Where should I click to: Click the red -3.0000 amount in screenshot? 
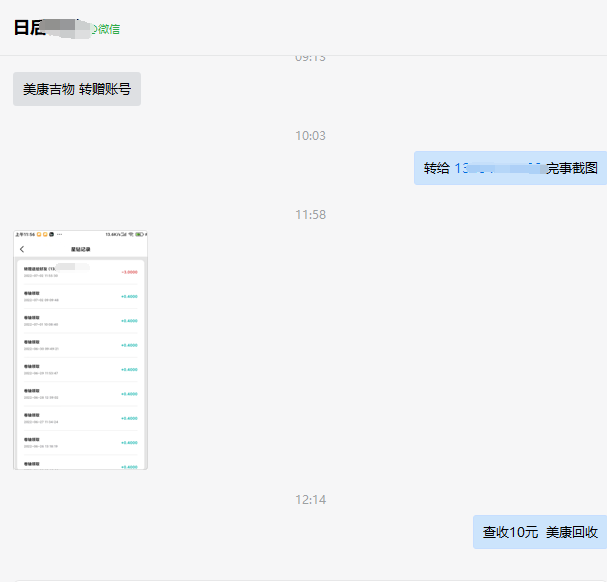[x=129, y=271]
